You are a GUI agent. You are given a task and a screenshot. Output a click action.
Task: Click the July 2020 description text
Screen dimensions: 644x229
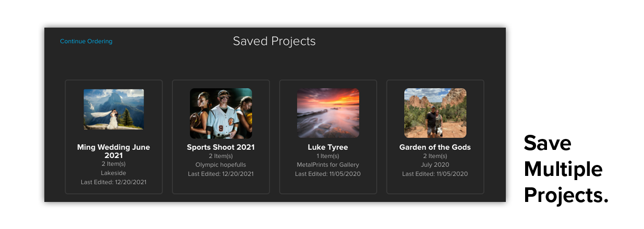[435, 165]
